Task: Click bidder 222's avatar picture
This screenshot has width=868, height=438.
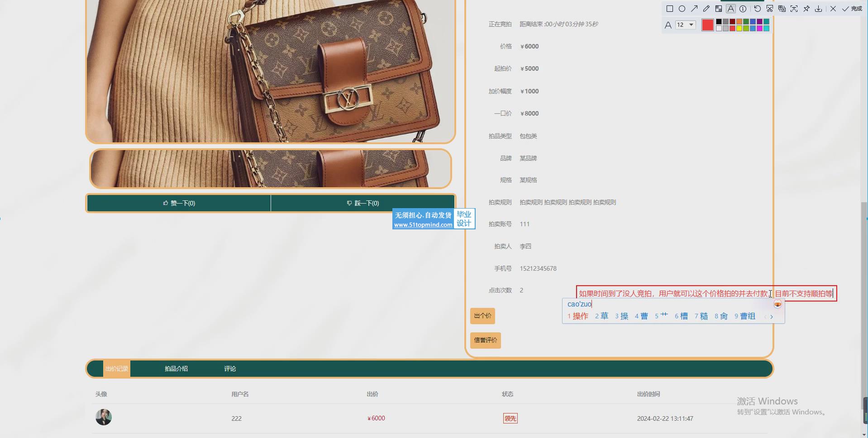Action: click(104, 417)
